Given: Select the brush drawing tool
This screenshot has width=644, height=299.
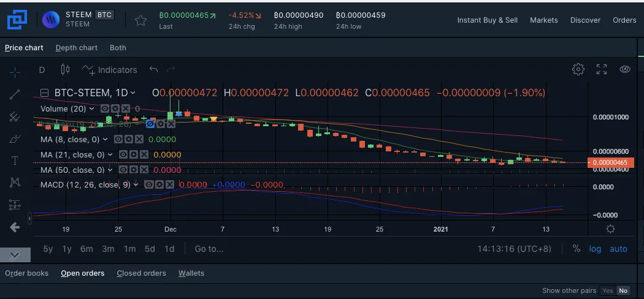Looking at the screenshot, I should click(x=15, y=138).
